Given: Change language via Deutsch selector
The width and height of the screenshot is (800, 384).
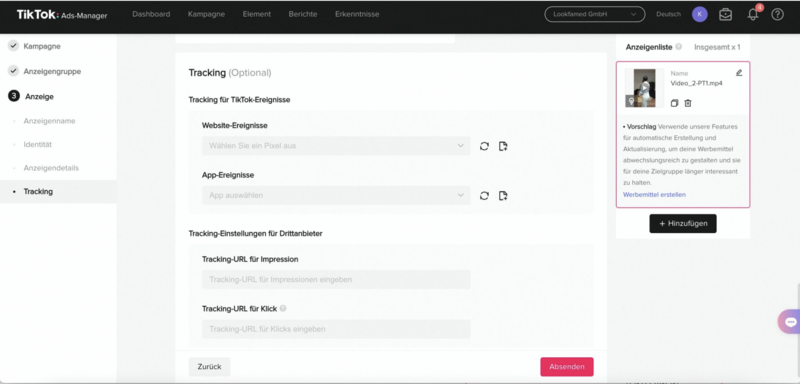Looking at the screenshot, I should tap(668, 14).
